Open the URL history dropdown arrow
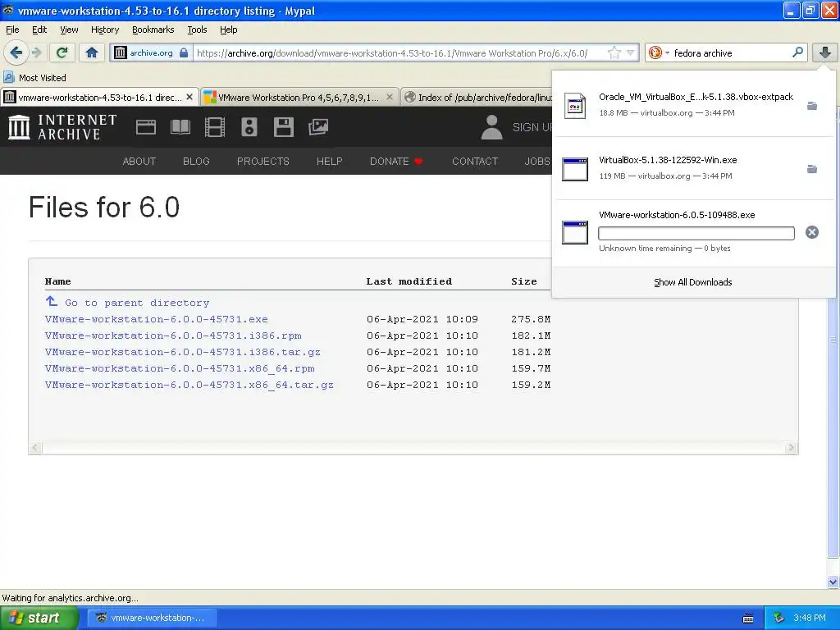Screen dimensions: 840x630 point(631,52)
